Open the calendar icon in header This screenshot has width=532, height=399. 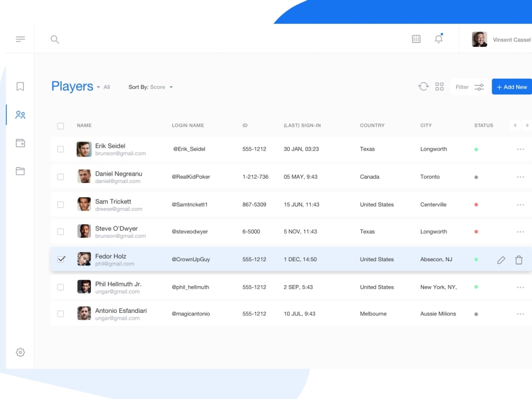tap(416, 39)
